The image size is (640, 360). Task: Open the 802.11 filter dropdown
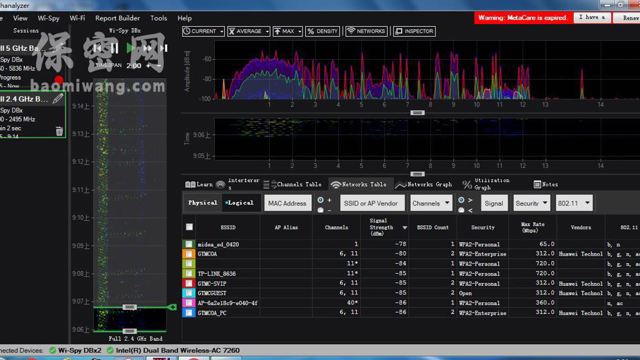[x=574, y=203]
